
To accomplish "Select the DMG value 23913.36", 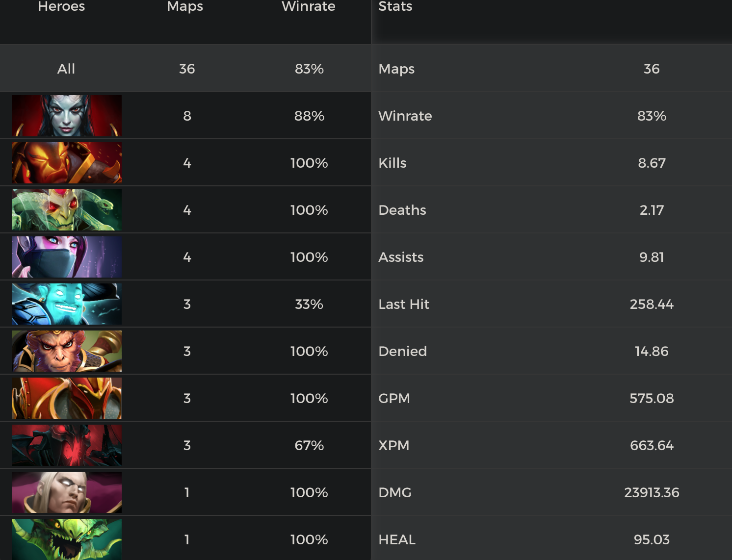I will [x=652, y=492].
